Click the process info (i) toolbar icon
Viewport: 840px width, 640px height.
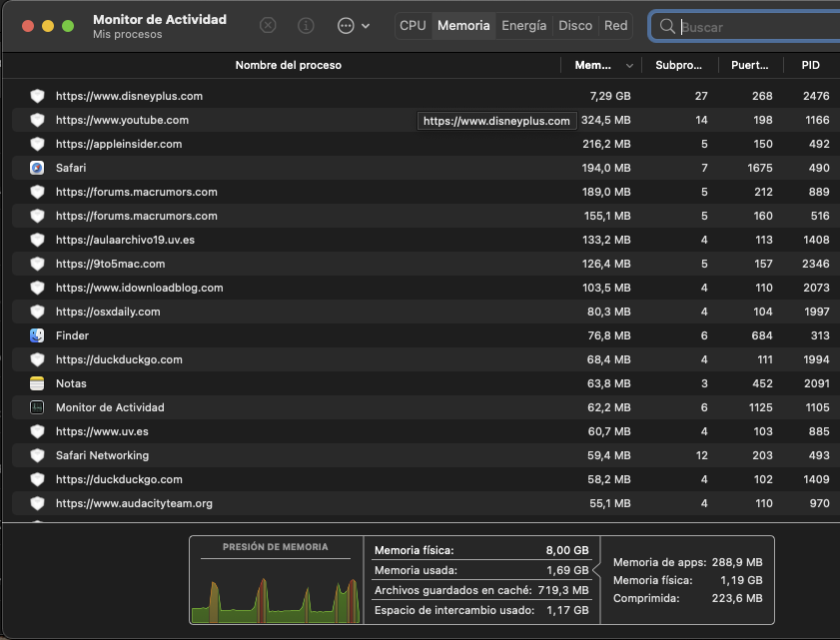[306, 25]
